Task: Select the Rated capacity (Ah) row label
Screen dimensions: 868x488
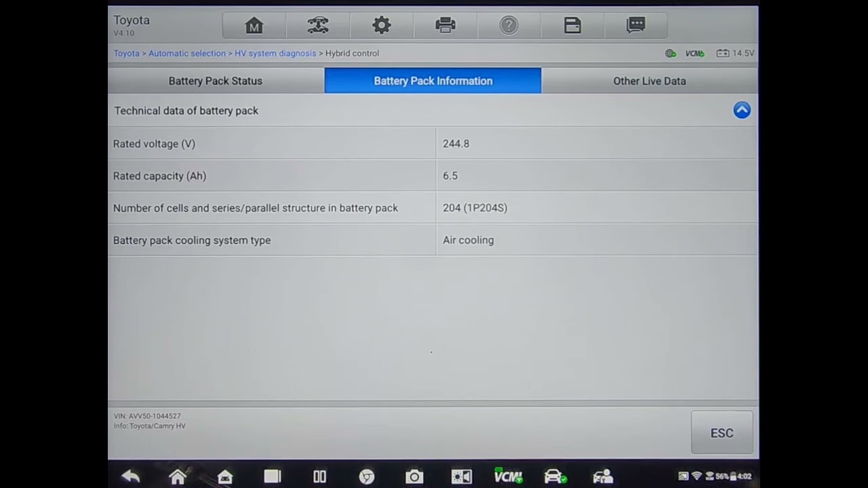Action: (x=159, y=176)
